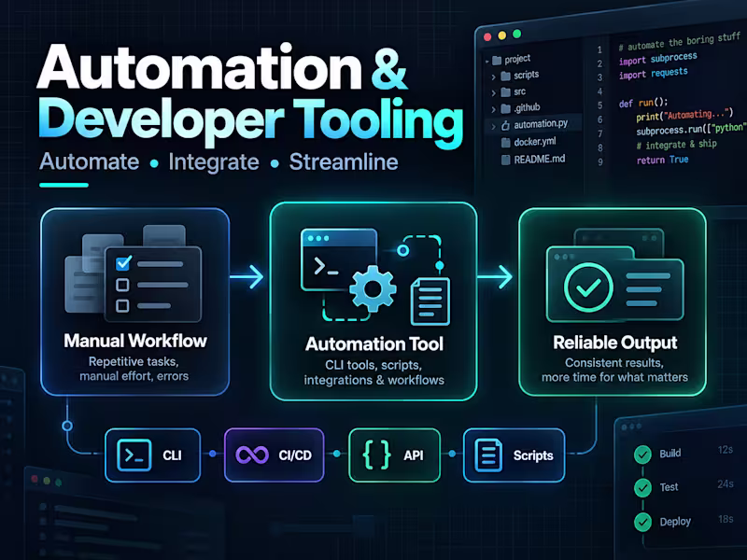
Task: Select the Manual Workflow card title
Action: pos(135,341)
